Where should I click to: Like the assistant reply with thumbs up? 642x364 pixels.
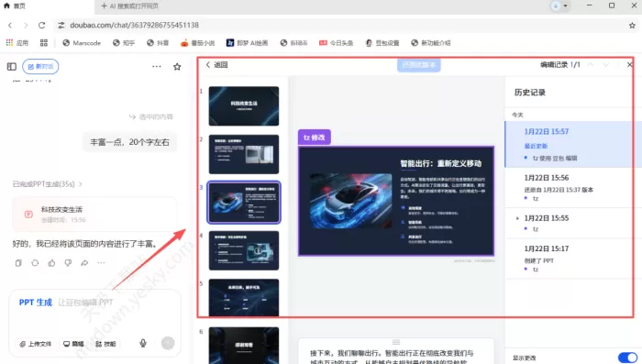51,263
